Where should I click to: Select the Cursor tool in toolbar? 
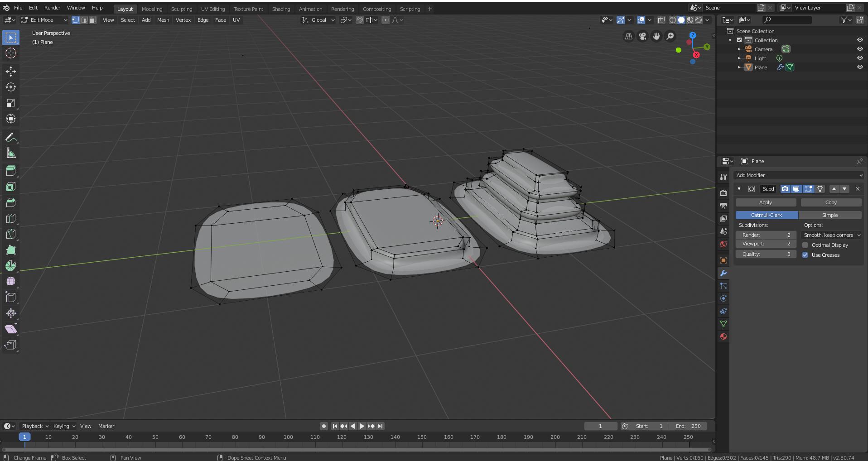tap(11, 53)
